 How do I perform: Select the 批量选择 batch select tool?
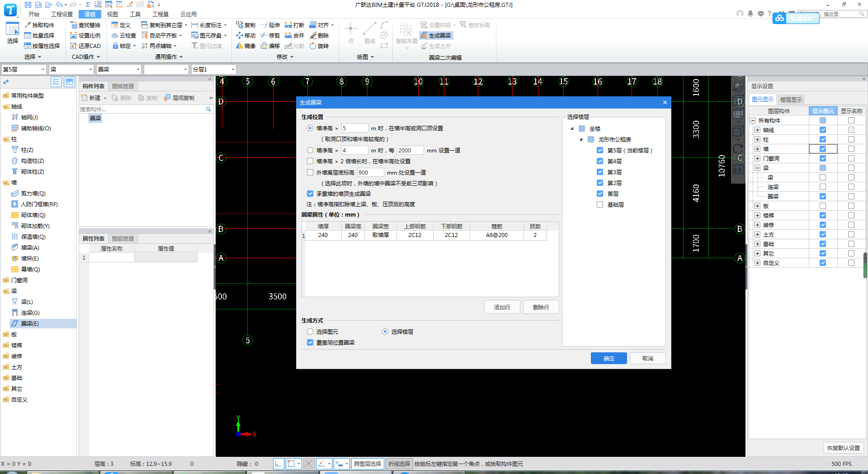point(39,35)
